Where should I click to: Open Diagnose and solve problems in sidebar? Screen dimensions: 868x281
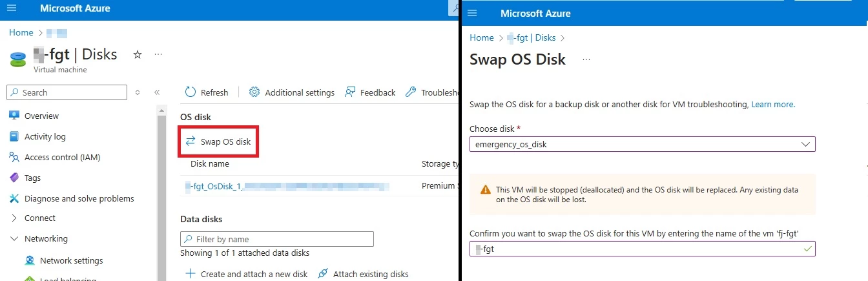[79, 198]
